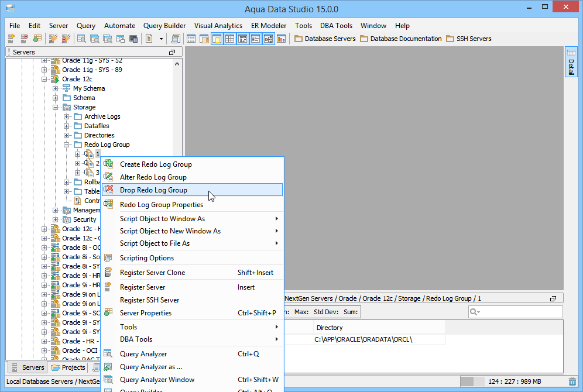
Task: Open Database Documentation folder shortcut
Action: pos(401,39)
